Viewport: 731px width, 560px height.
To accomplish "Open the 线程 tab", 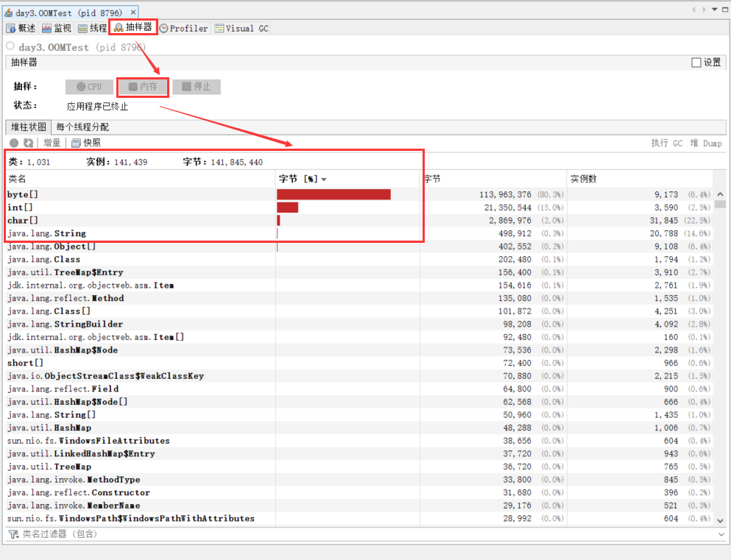I will point(92,29).
